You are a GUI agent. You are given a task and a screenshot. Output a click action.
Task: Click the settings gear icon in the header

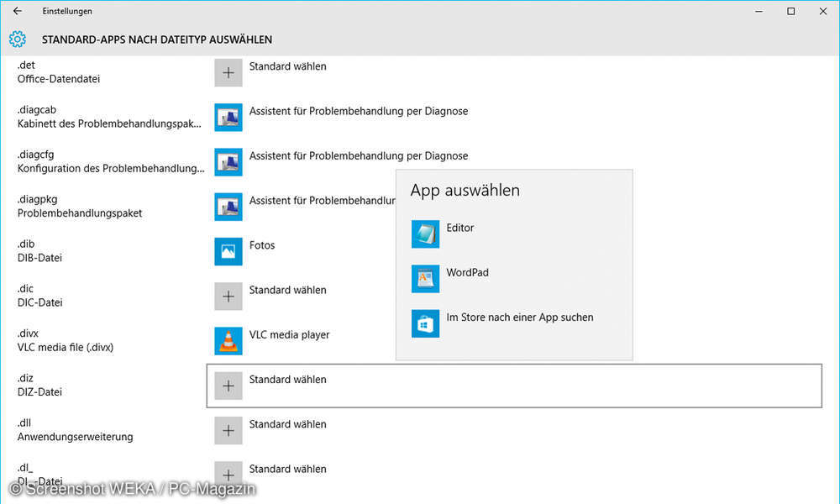click(x=17, y=39)
